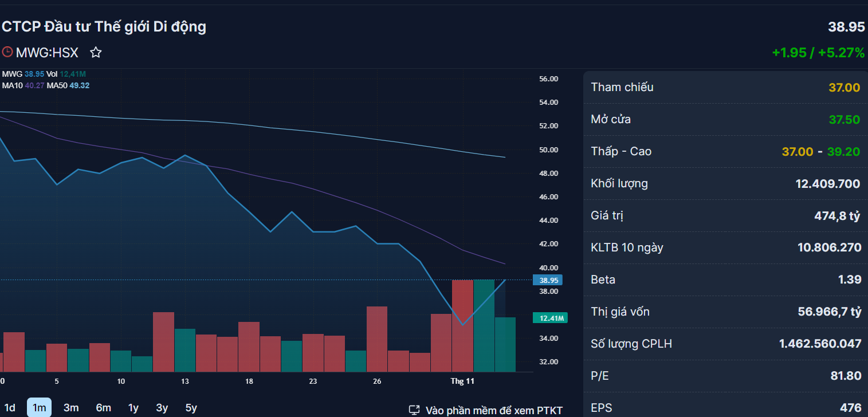Click the P/E value 81.80
The width and height of the screenshot is (868, 417).
tap(846, 376)
